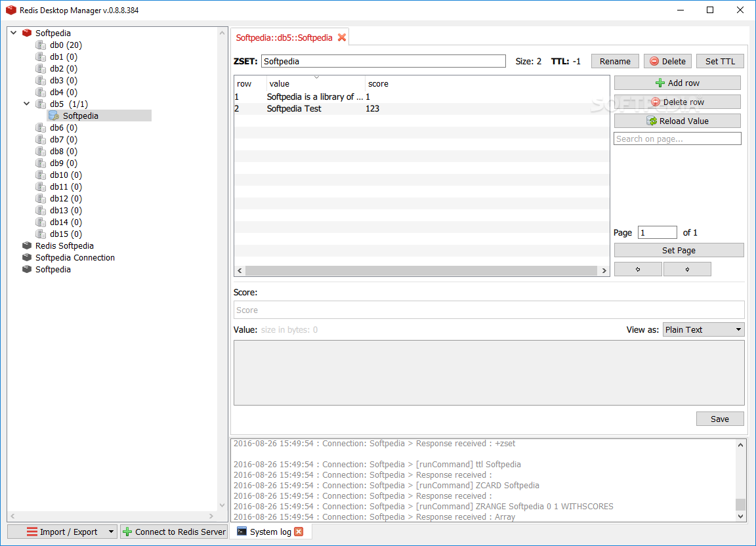The height and width of the screenshot is (546, 756).
Task: Click the ZRANGE Softpedia log line
Action: click(x=423, y=507)
